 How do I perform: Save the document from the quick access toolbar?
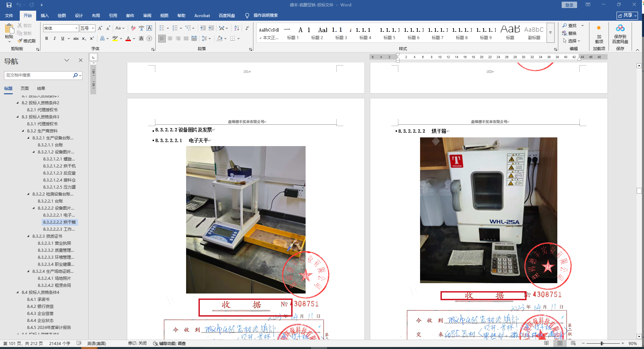click(x=9, y=5)
